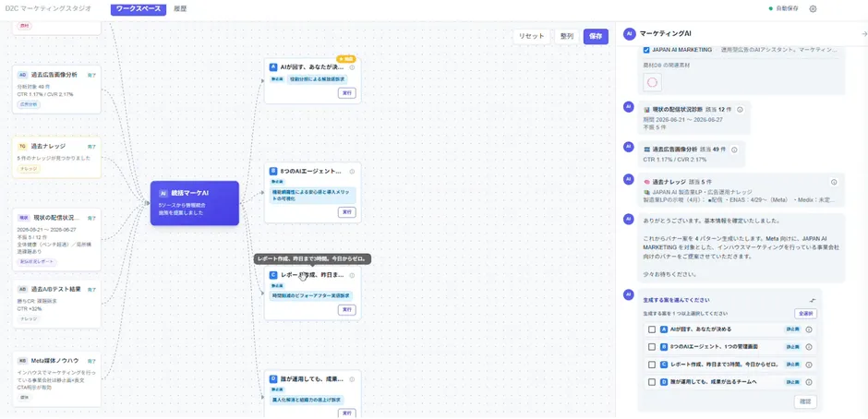This screenshot has height=419, width=868.
Task: Click TG badge on 過去ナレッジ node
Action: point(22,146)
